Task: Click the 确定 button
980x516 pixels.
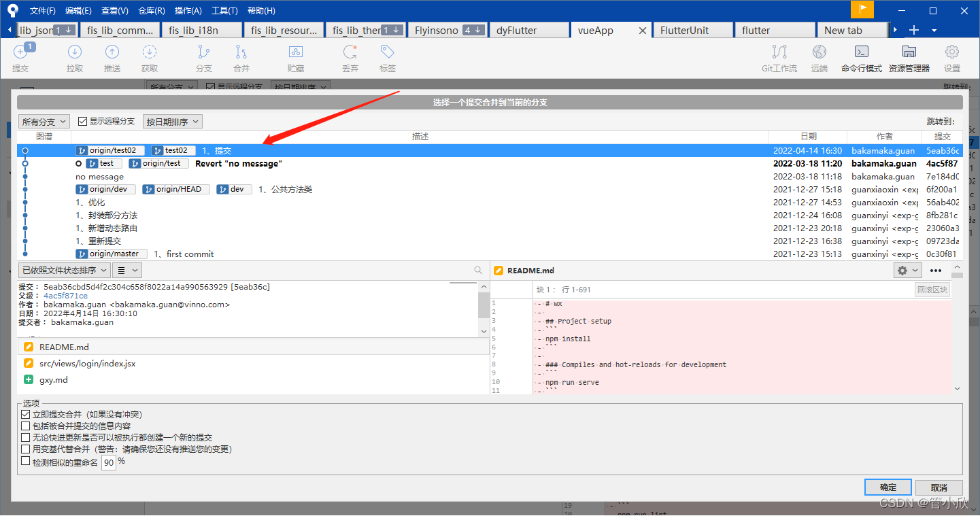Action: 888,487
